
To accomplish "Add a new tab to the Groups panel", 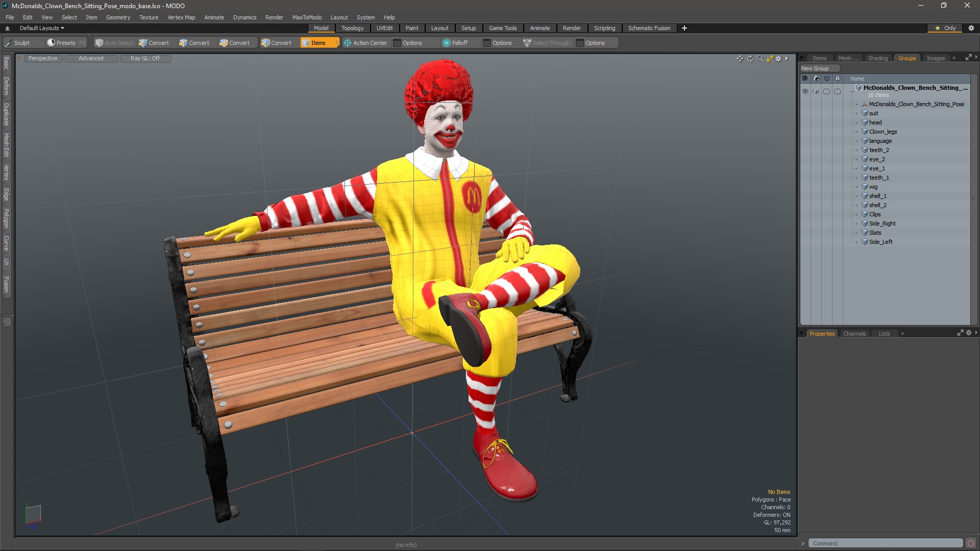I will pyautogui.click(x=954, y=58).
